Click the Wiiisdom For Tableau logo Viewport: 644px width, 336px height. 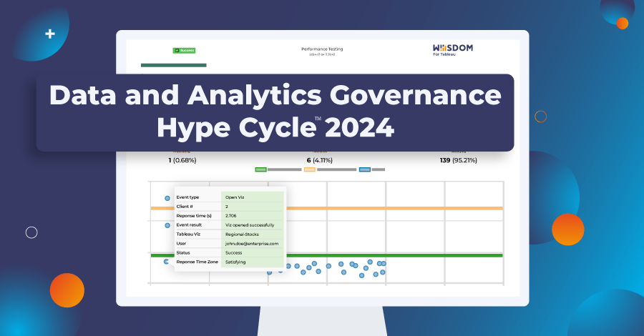(453, 49)
